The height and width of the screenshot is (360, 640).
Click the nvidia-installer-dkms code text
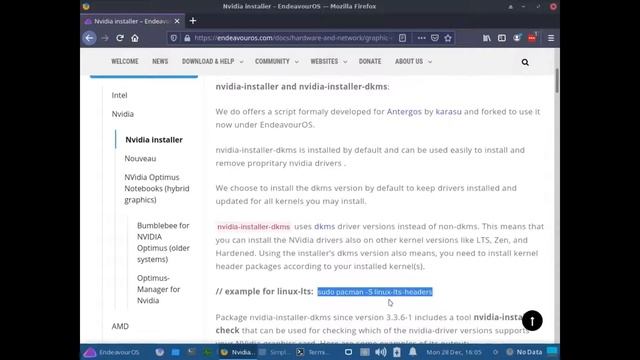point(253,227)
